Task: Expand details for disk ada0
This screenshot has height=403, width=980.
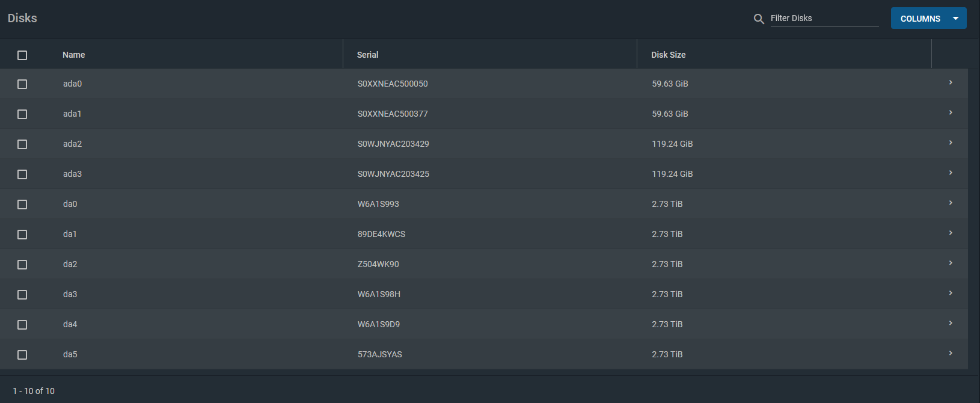Action: pos(951,82)
